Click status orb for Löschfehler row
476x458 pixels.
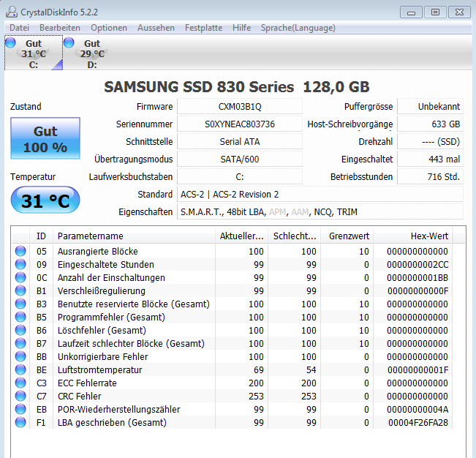coord(20,330)
